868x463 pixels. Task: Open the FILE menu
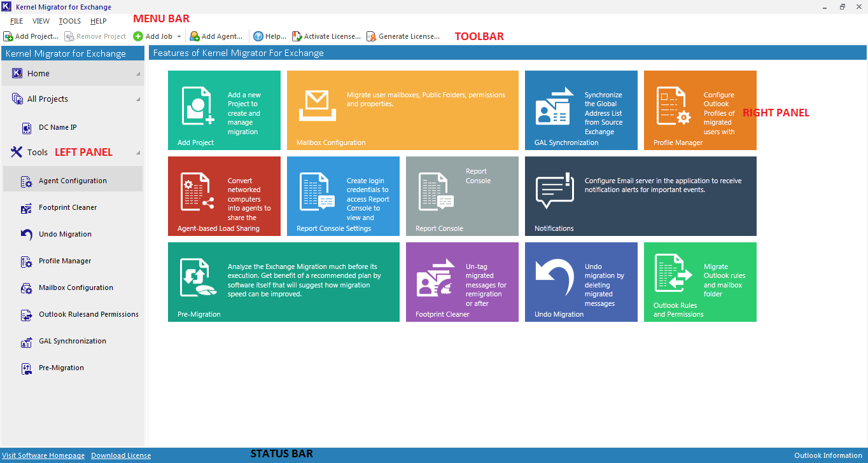(x=17, y=21)
